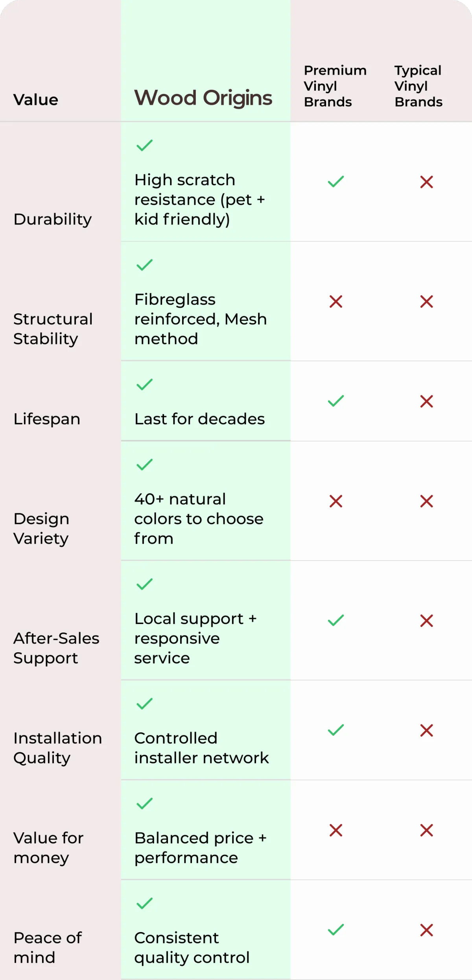The height and width of the screenshot is (980, 472).
Task: Click the Typical Vinyl red cross for Durability
Action: (426, 182)
